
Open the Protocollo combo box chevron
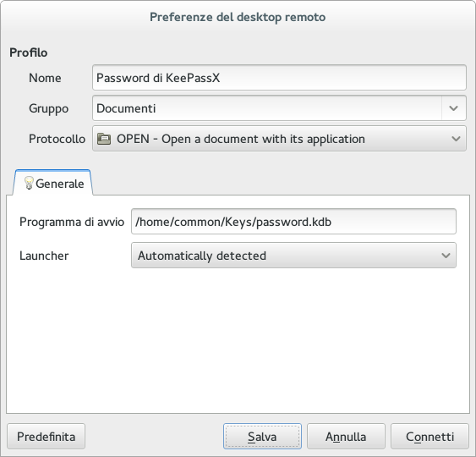(x=456, y=139)
